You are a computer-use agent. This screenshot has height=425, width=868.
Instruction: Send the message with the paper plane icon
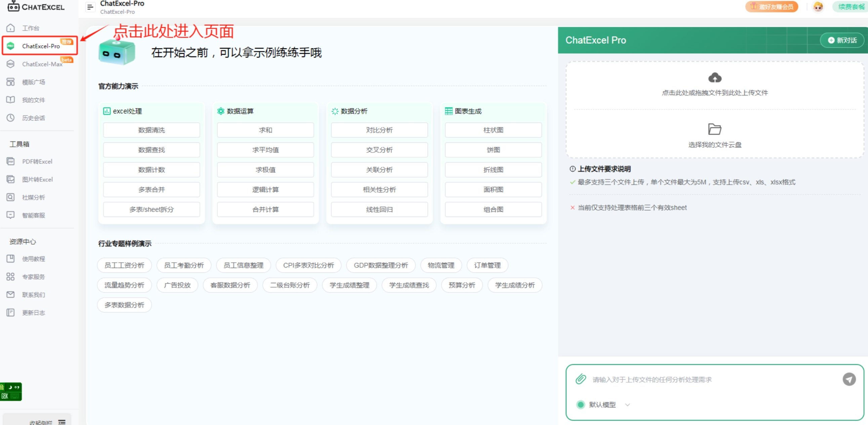[x=849, y=380]
